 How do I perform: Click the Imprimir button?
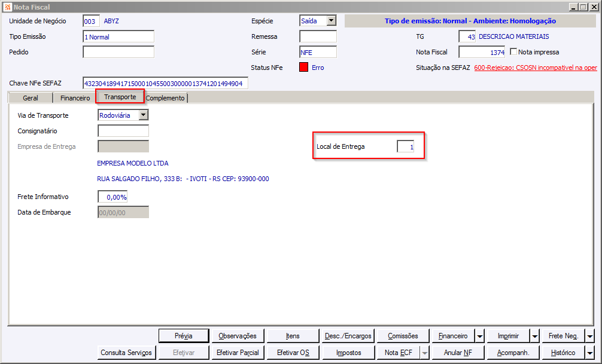click(x=508, y=336)
